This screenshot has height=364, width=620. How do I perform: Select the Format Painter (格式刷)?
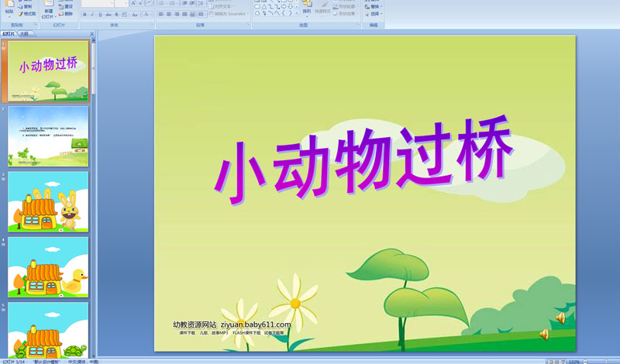(x=26, y=14)
